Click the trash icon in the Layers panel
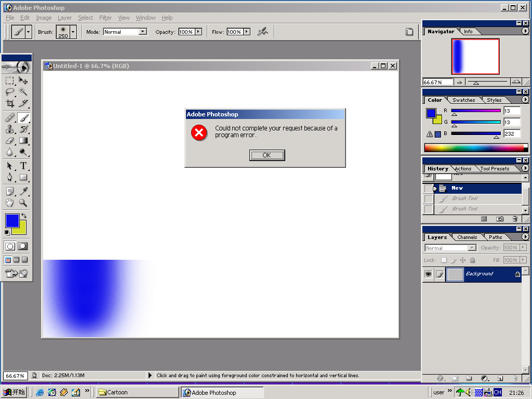This screenshot has width=532, height=399. click(515, 378)
